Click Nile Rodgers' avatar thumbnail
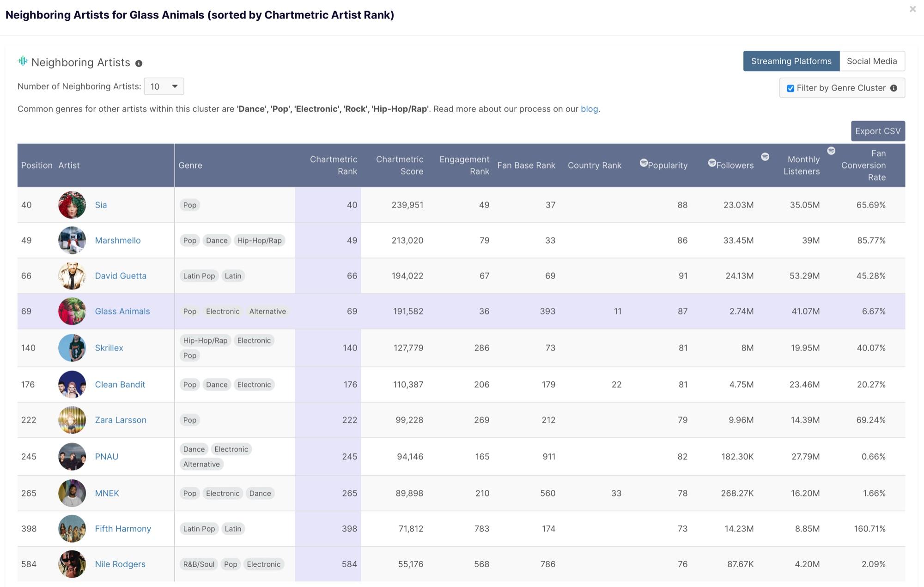 click(x=72, y=564)
